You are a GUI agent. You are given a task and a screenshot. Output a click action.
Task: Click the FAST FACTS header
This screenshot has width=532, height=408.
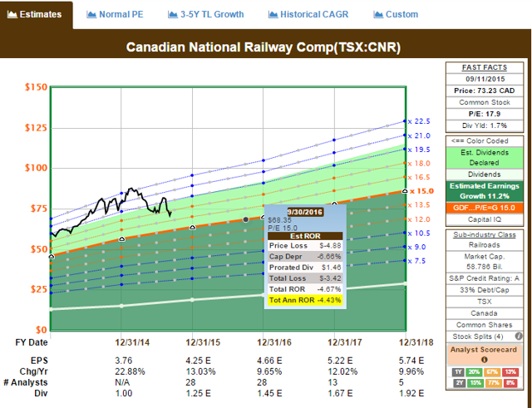(x=485, y=67)
